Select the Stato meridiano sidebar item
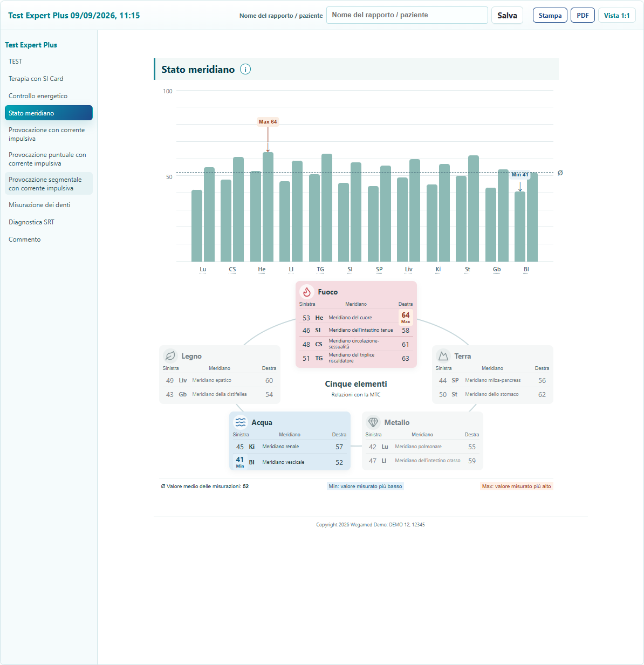The height and width of the screenshot is (665, 644). 49,113
